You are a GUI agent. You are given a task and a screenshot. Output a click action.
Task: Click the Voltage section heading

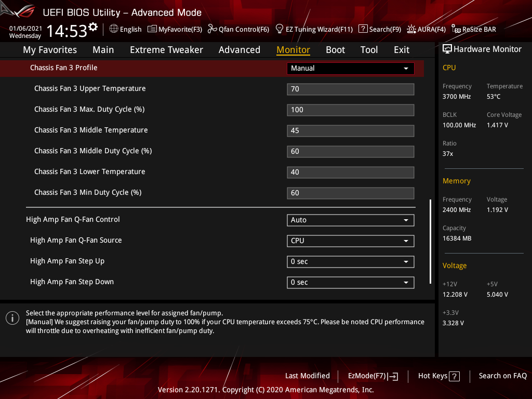[x=454, y=265]
